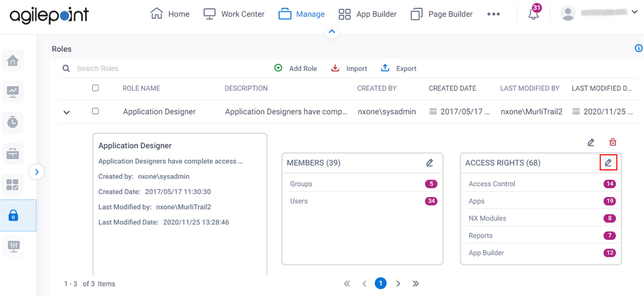Sort by Created Date column header

click(x=452, y=88)
